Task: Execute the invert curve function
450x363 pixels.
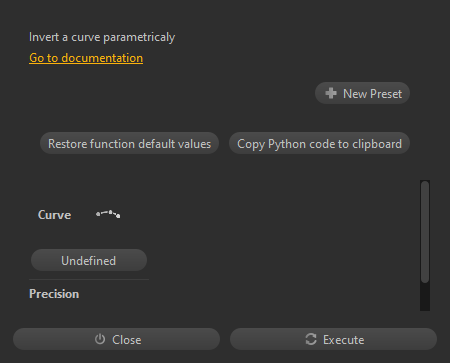Action: pos(333,339)
